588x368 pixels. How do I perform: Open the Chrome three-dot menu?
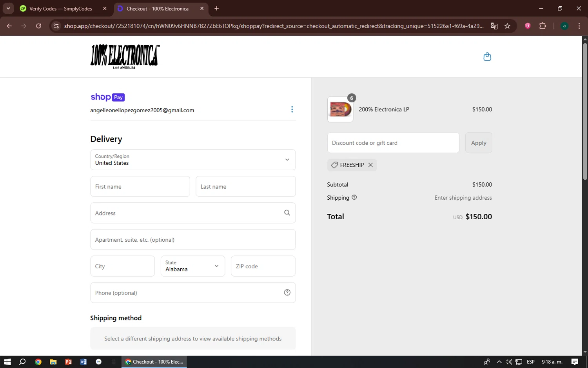point(579,26)
